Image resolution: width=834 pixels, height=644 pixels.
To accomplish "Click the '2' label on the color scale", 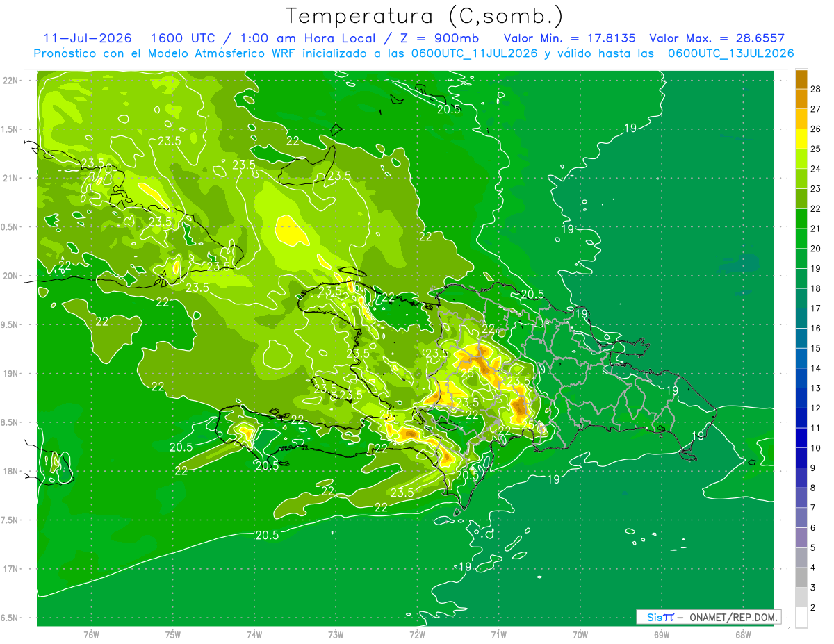I will click(x=814, y=608).
